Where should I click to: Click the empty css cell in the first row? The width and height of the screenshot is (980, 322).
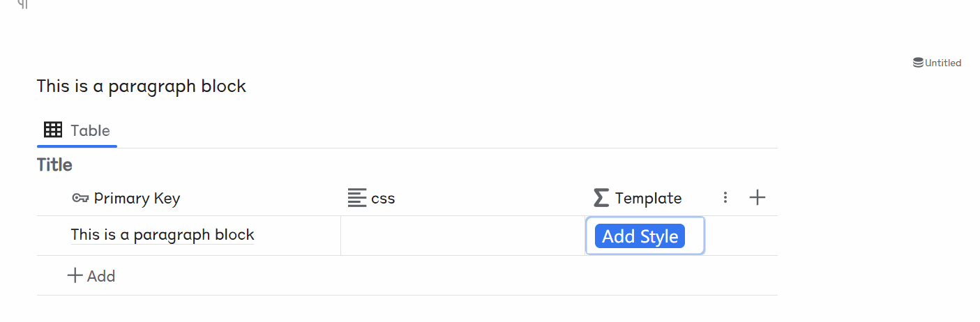462,236
